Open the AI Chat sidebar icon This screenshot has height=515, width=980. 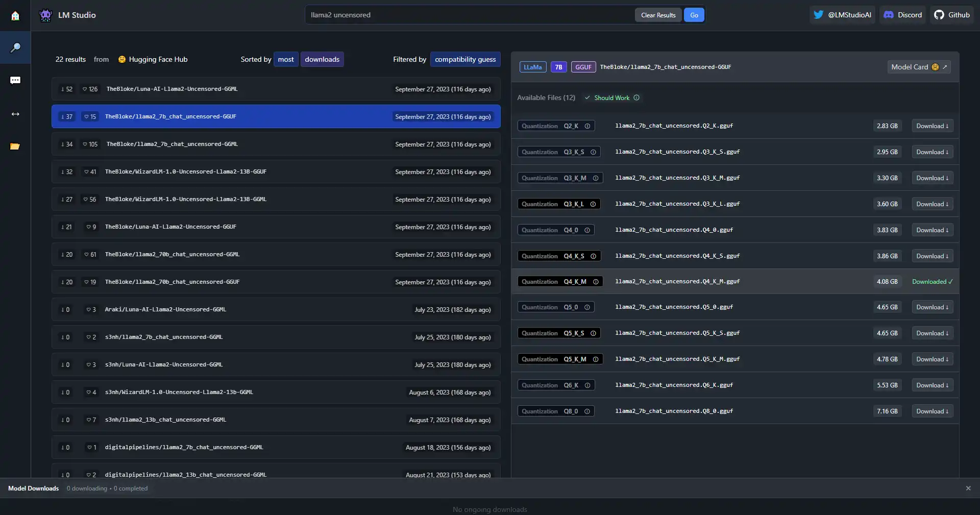(x=15, y=81)
